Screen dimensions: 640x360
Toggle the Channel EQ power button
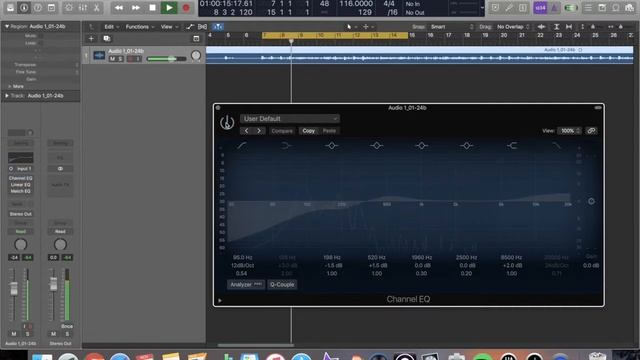pyautogui.click(x=227, y=122)
